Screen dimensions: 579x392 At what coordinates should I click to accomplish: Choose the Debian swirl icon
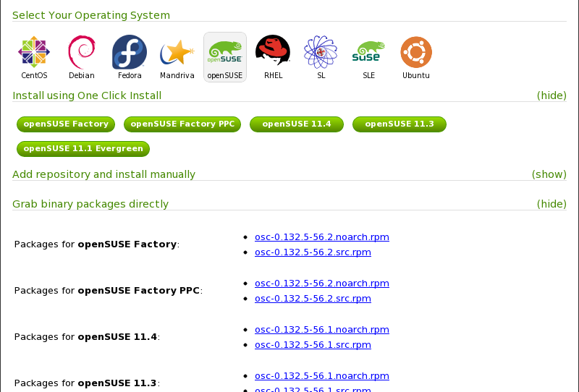pyautogui.click(x=81, y=53)
